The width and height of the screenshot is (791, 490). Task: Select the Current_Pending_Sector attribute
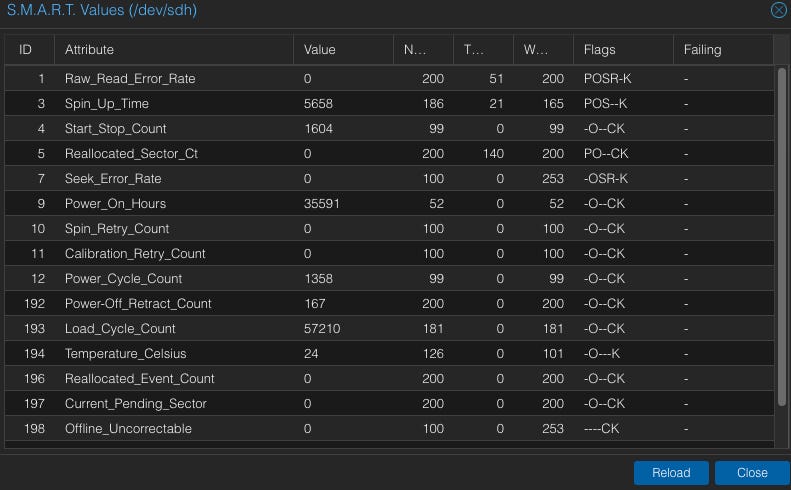(x=136, y=403)
